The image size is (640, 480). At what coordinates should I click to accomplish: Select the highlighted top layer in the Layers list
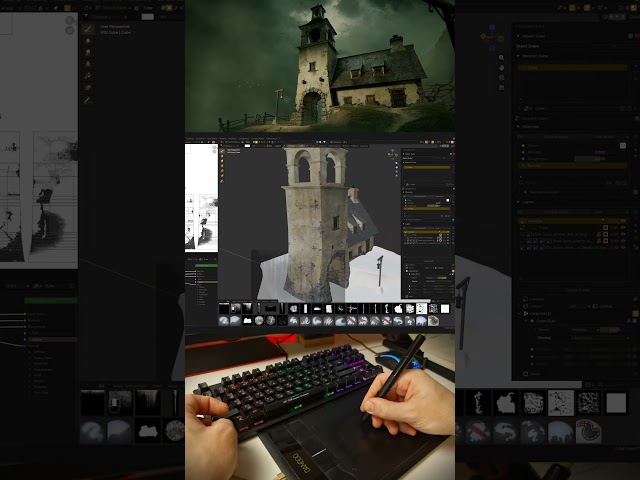(573, 221)
